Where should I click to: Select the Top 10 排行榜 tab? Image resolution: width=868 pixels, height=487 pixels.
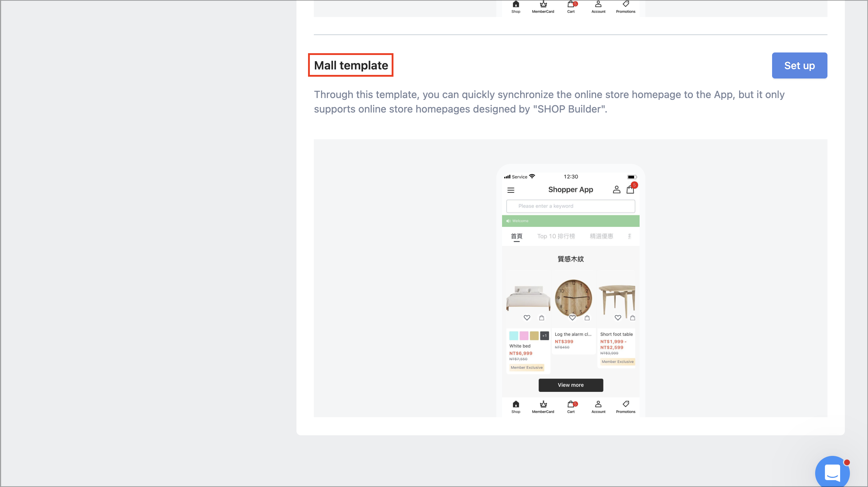pyautogui.click(x=556, y=236)
